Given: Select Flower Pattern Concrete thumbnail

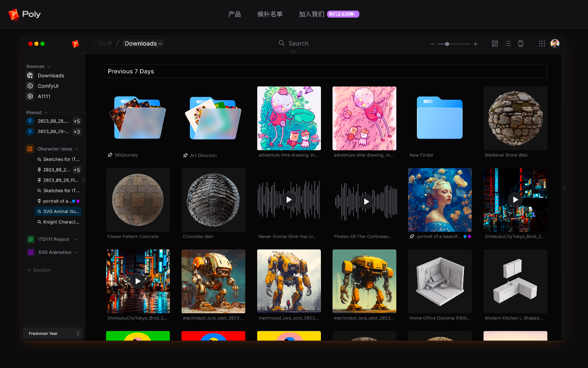Looking at the screenshot, I should click(x=138, y=200).
